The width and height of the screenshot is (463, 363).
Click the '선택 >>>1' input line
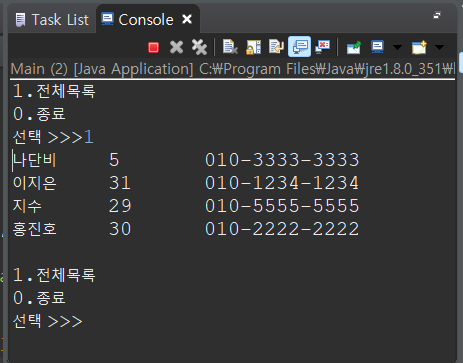coord(53,137)
